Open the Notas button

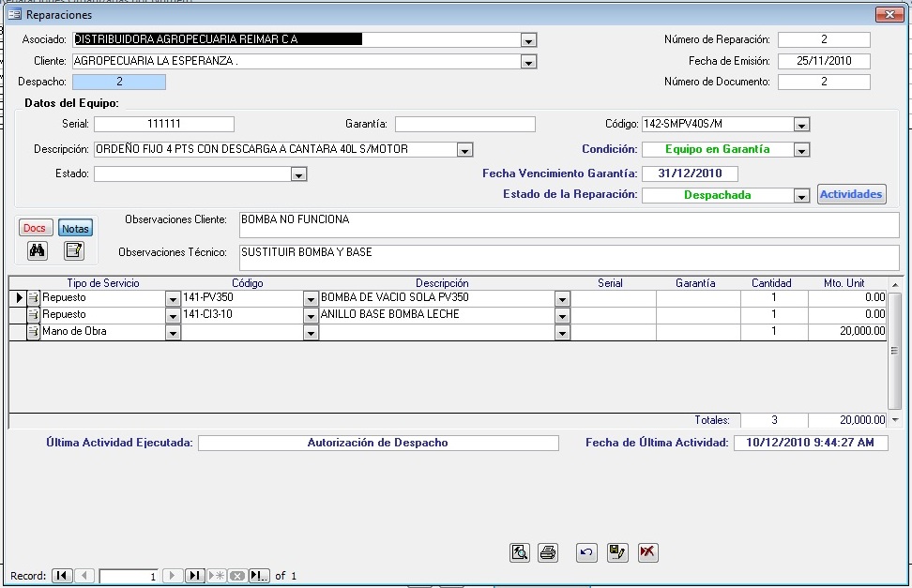(x=76, y=228)
